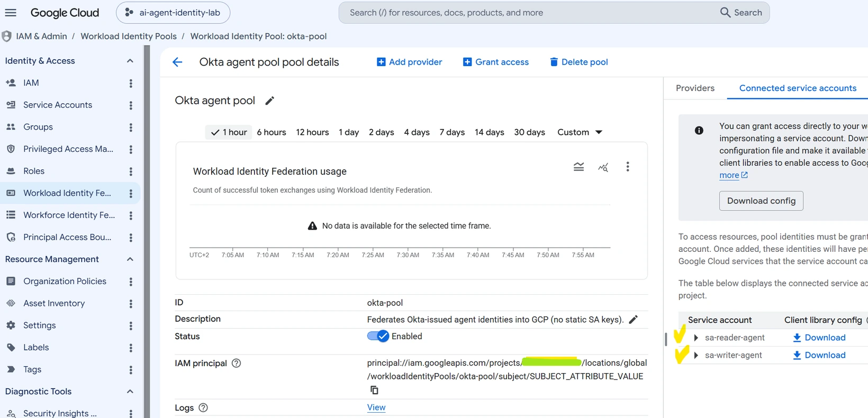The width and height of the screenshot is (868, 418).
Task: Select the 12 hours time range
Action: (x=312, y=132)
